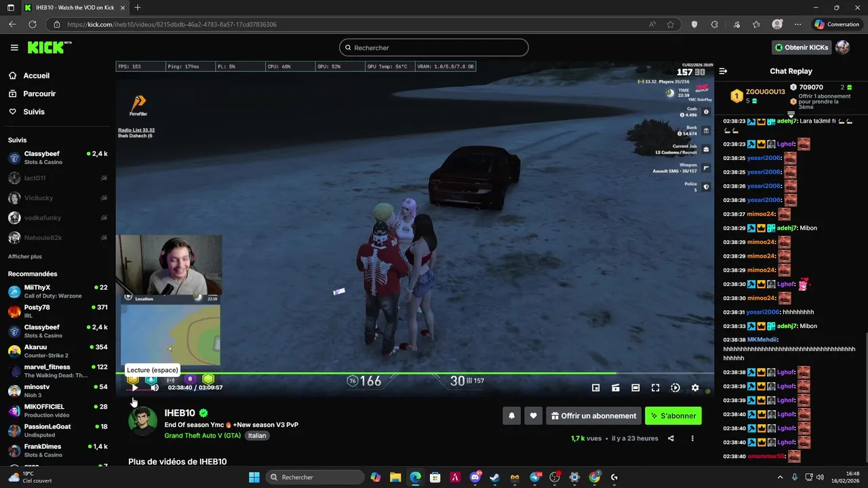Open PassionLeGoat recommended channel
The height and width of the screenshot is (488, 868).
58,430
